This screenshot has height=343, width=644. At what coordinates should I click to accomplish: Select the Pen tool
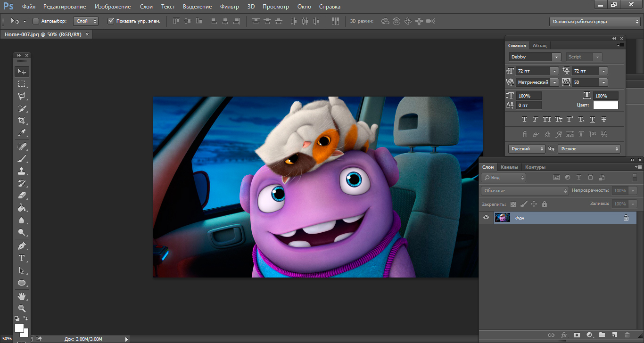22,246
